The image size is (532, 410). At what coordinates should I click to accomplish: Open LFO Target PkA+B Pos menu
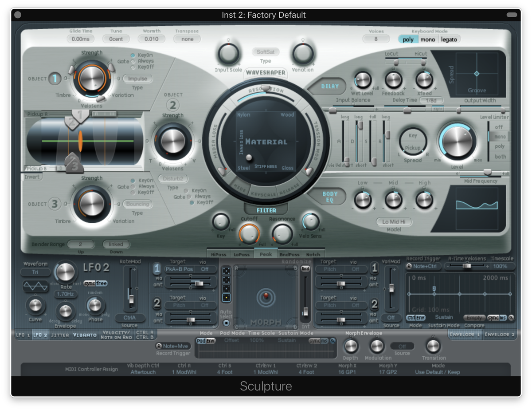coord(179,269)
